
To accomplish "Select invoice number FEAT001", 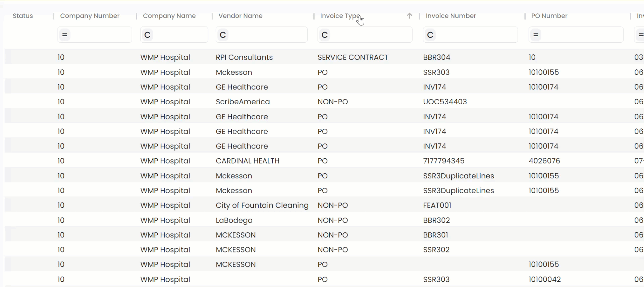I will pos(437,205).
